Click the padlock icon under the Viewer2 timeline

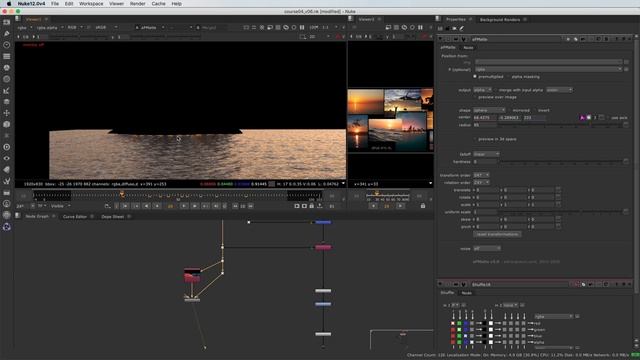tap(423, 206)
